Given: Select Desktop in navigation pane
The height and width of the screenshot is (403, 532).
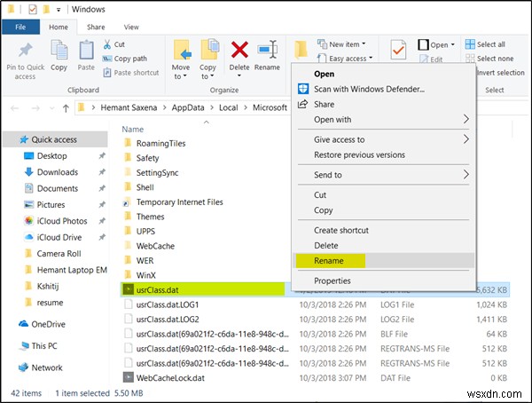Looking at the screenshot, I should coord(56,156).
